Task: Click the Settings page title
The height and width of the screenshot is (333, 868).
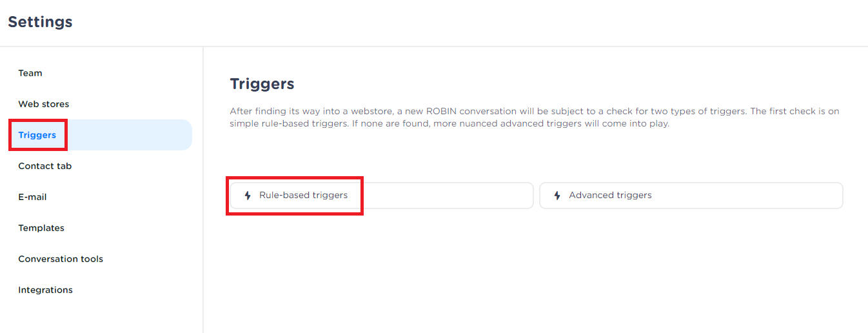Action: [40, 22]
